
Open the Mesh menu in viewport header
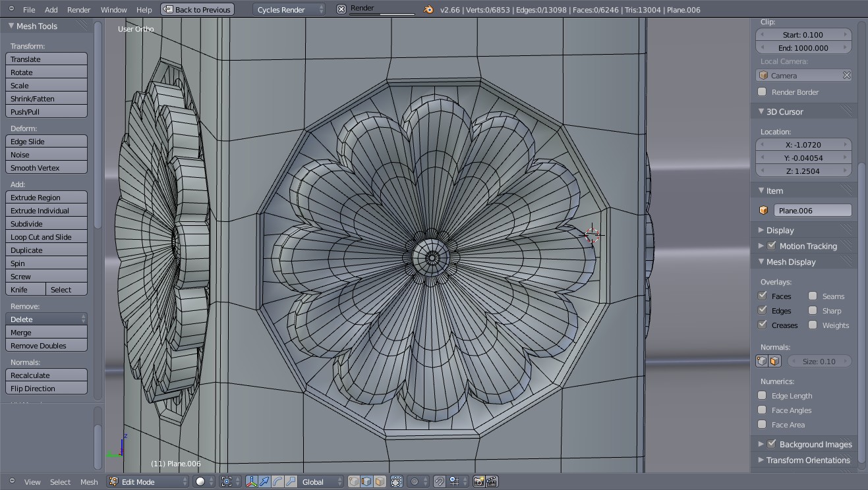[89, 481]
